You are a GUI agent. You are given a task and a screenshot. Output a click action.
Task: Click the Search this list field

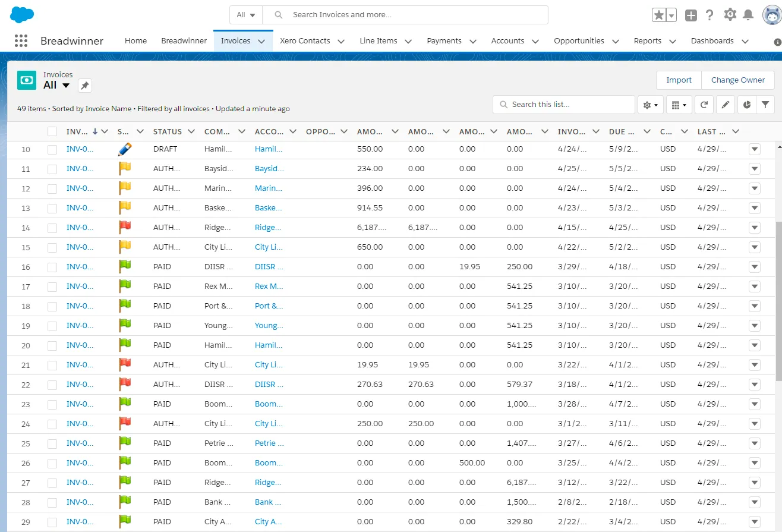tap(564, 105)
